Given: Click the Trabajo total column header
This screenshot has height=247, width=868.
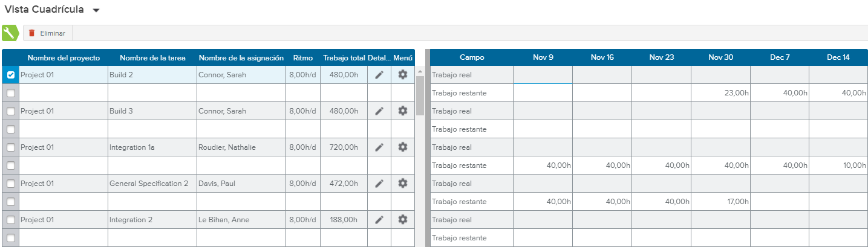Looking at the screenshot, I should [344, 58].
